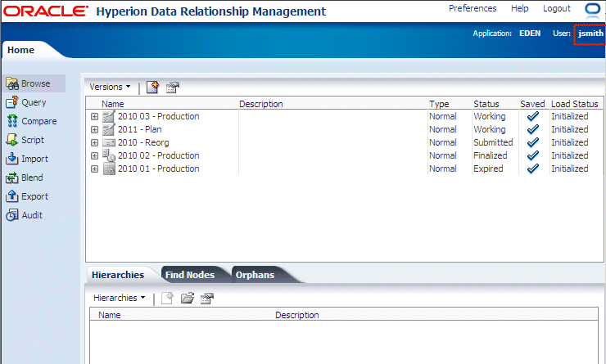Click Name column header in hierarchies table
The width and height of the screenshot is (606, 364).
click(110, 315)
